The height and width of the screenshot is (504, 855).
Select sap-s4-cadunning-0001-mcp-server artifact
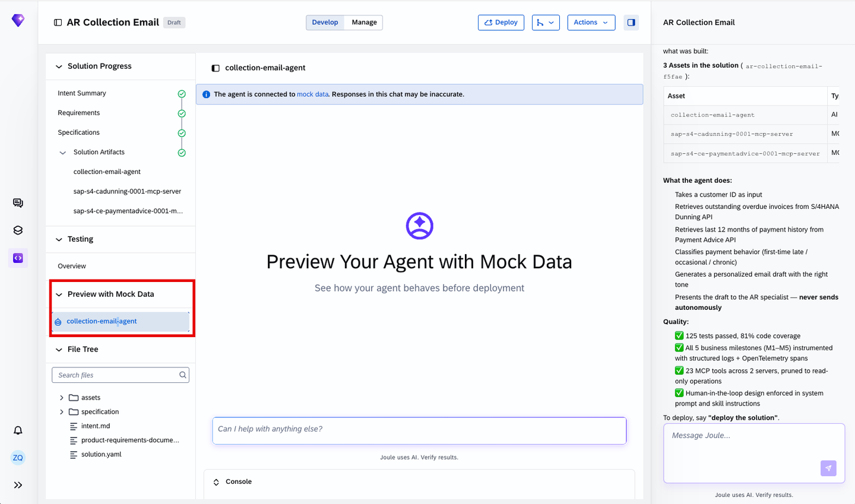127,191
